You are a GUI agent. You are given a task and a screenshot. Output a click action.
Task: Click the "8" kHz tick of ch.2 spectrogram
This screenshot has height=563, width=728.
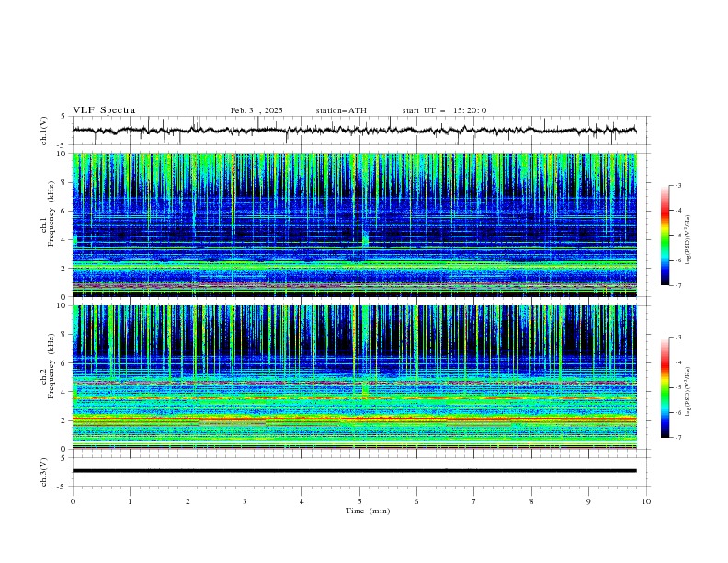point(65,335)
